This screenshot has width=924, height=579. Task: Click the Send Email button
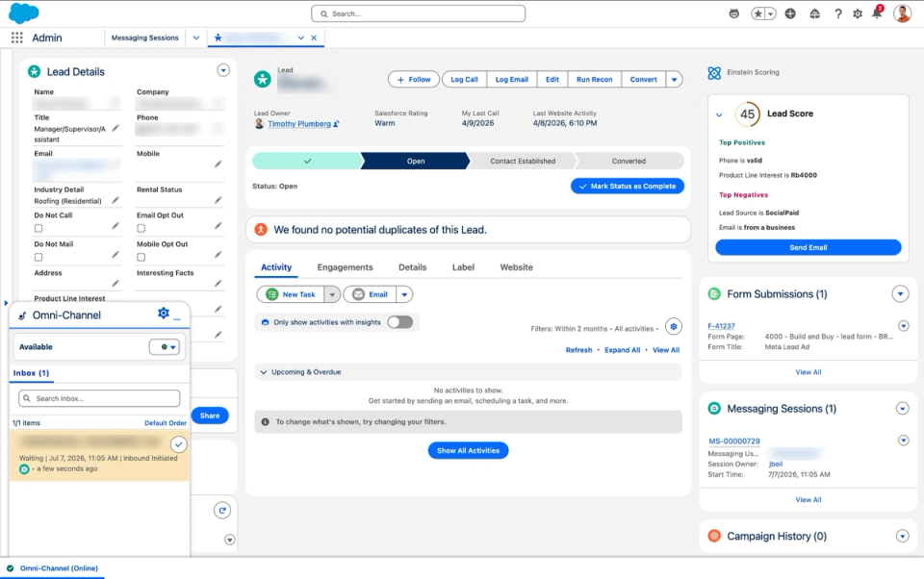[808, 247]
